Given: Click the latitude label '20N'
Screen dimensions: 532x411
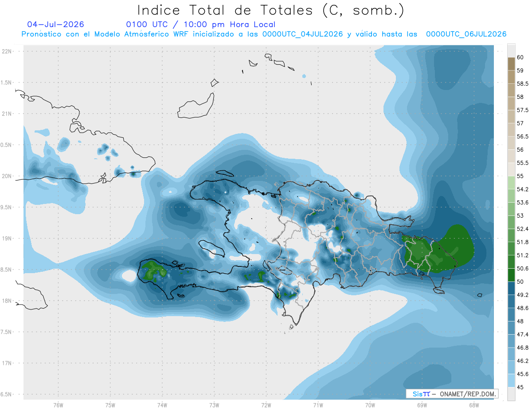Looking at the screenshot, I should tap(7, 176).
